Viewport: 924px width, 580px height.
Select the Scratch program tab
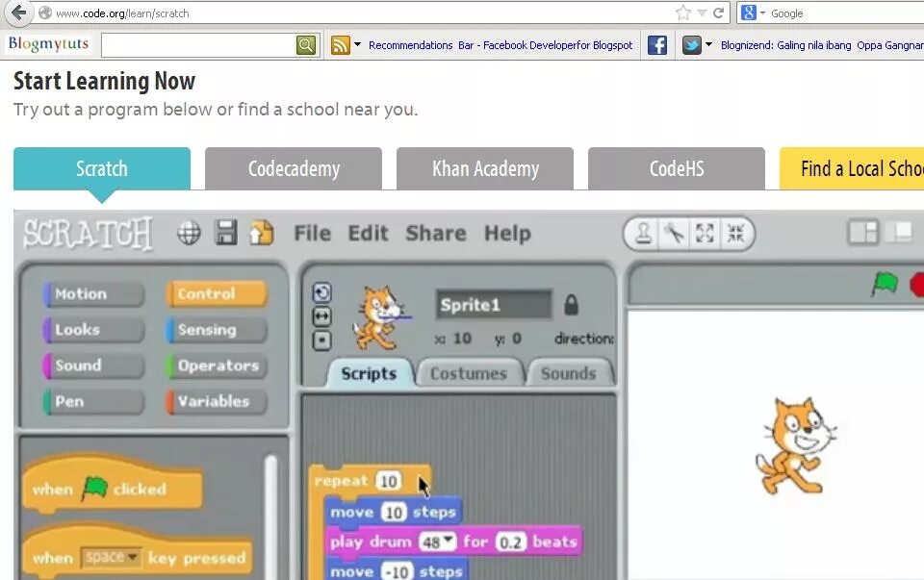pos(102,169)
